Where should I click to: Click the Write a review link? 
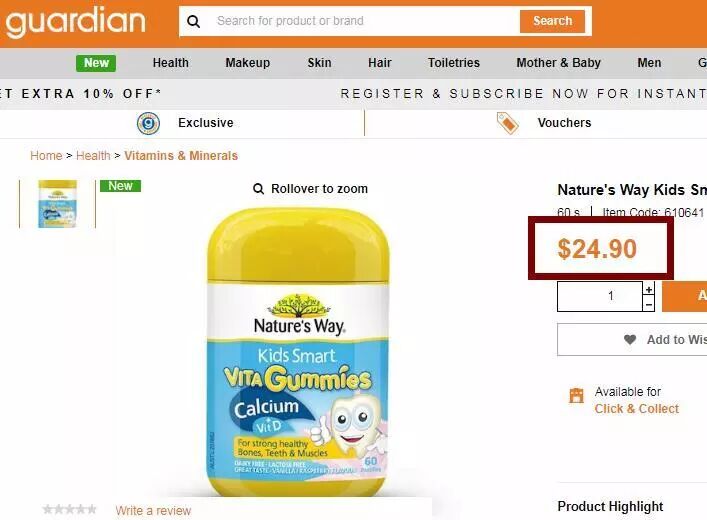(x=153, y=511)
